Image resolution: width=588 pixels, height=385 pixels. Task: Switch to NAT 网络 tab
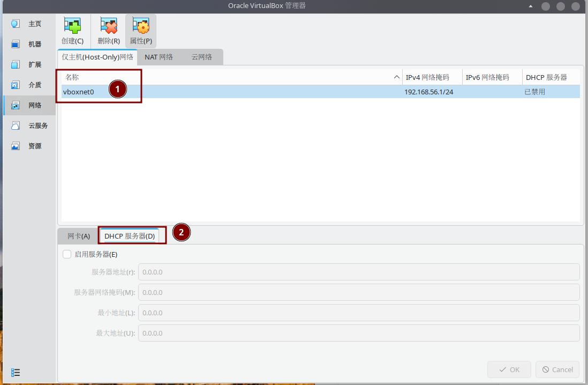point(159,57)
